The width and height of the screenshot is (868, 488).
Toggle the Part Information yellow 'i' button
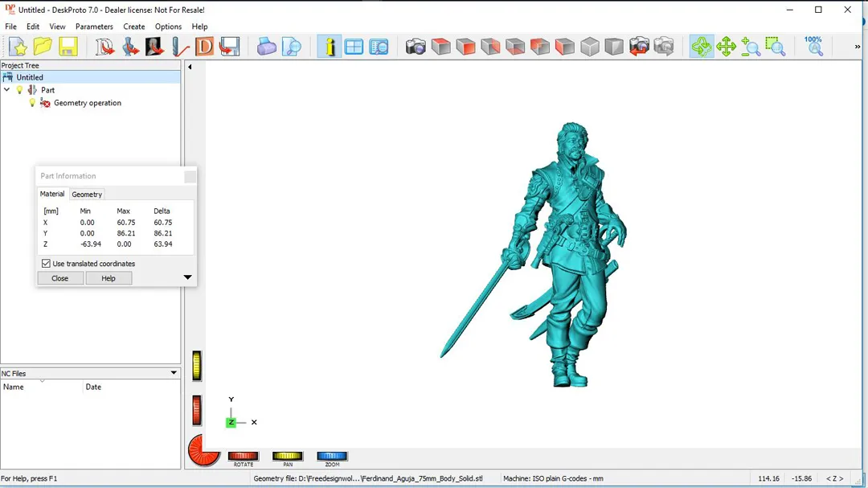tap(330, 47)
